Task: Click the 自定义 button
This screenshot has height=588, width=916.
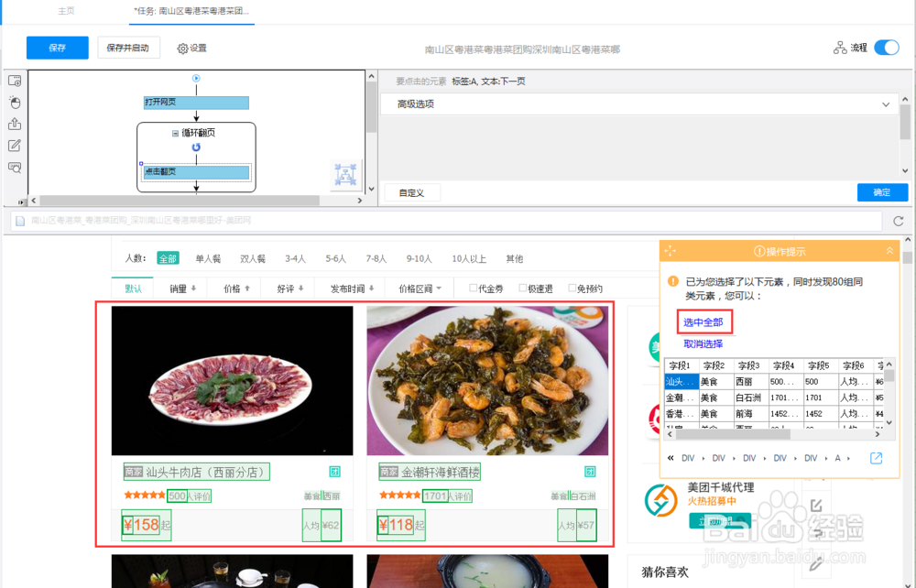Action: tap(412, 192)
